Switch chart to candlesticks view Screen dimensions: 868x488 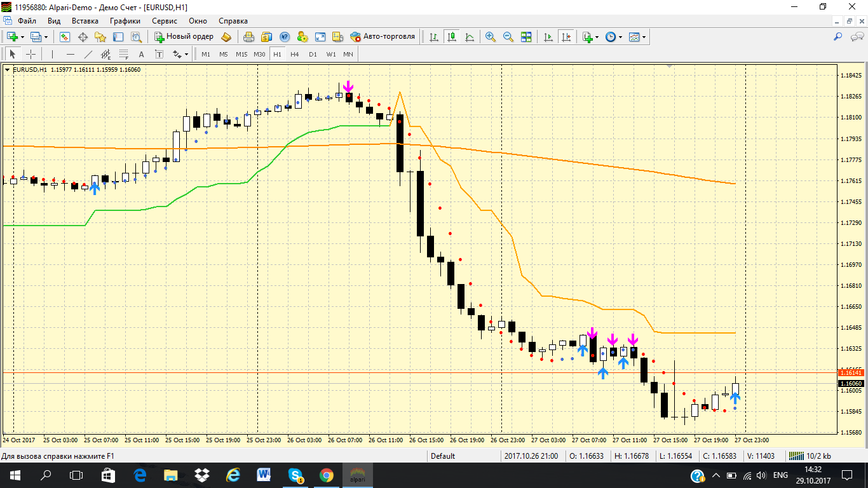coord(452,37)
